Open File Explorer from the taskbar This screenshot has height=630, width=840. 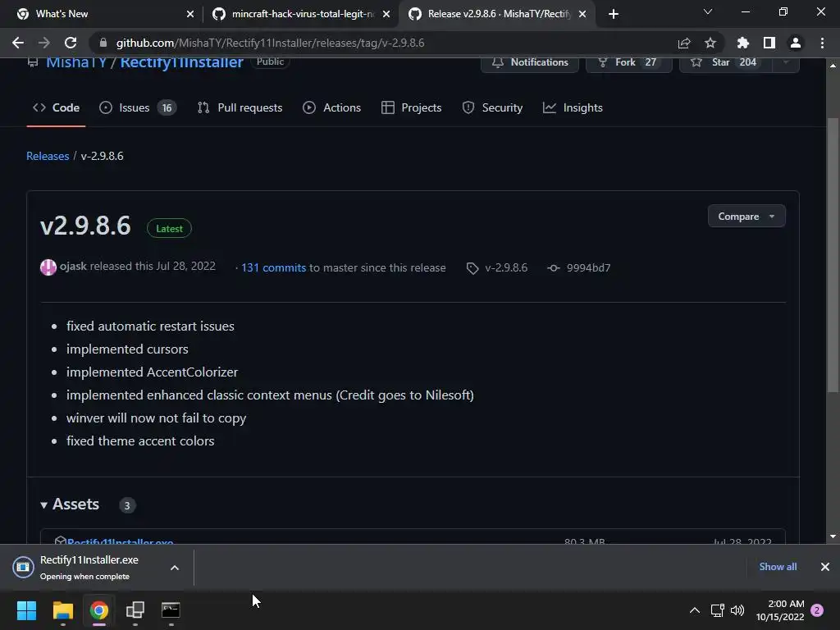coord(62,610)
